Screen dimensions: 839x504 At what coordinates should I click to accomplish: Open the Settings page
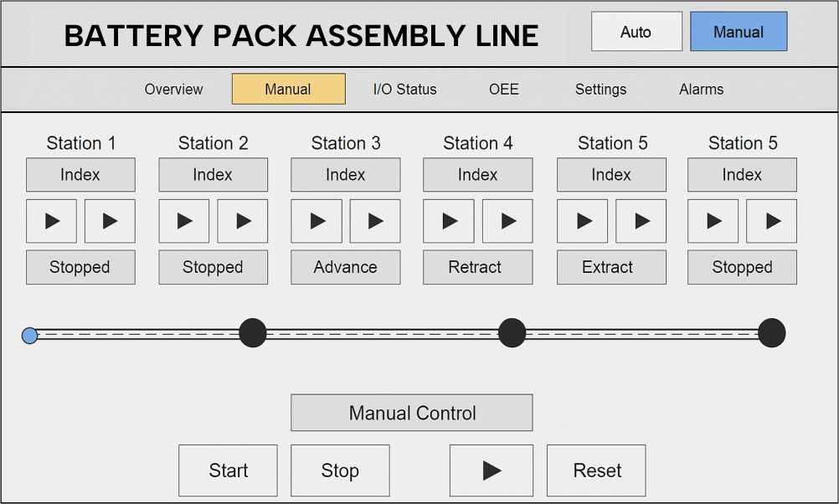point(600,90)
